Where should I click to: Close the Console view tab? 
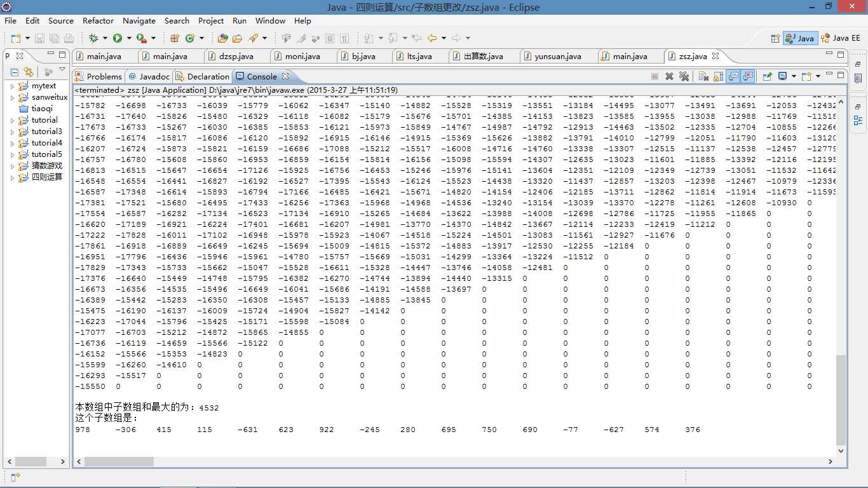pos(285,76)
